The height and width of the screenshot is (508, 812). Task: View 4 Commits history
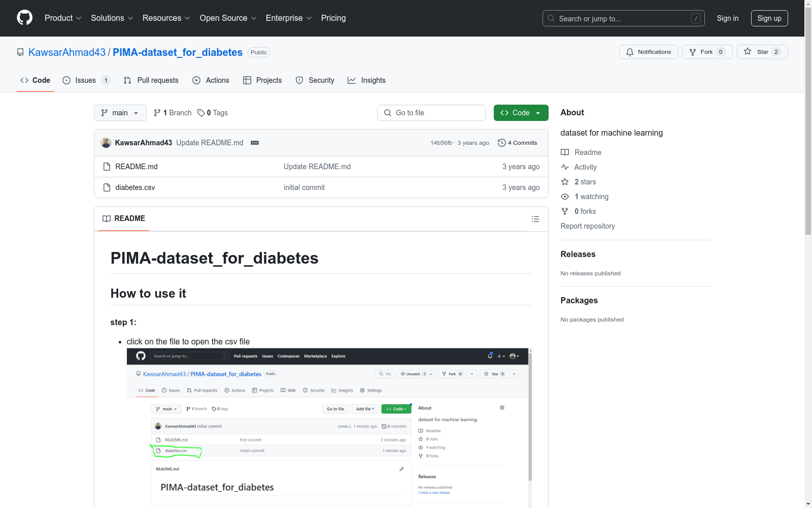(x=517, y=143)
